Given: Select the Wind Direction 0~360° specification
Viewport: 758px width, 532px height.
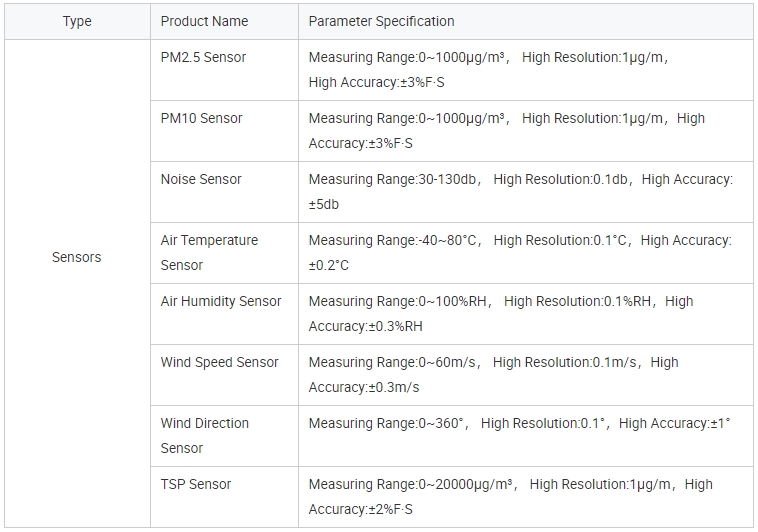Looking at the screenshot, I should [x=519, y=423].
